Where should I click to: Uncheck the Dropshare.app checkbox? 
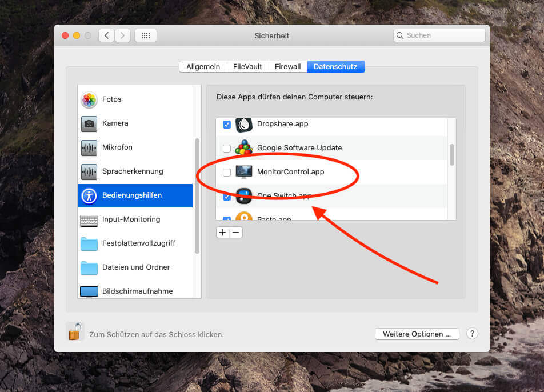[x=227, y=124]
